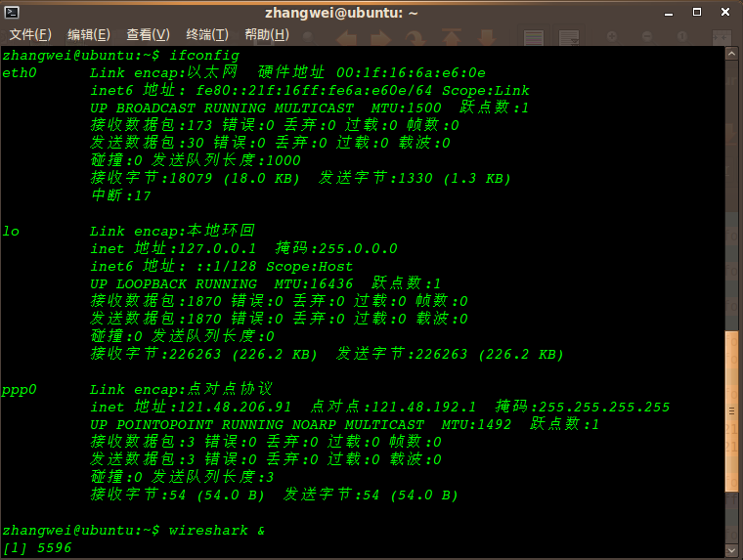Click the Scope:Host text

pos(310,266)
